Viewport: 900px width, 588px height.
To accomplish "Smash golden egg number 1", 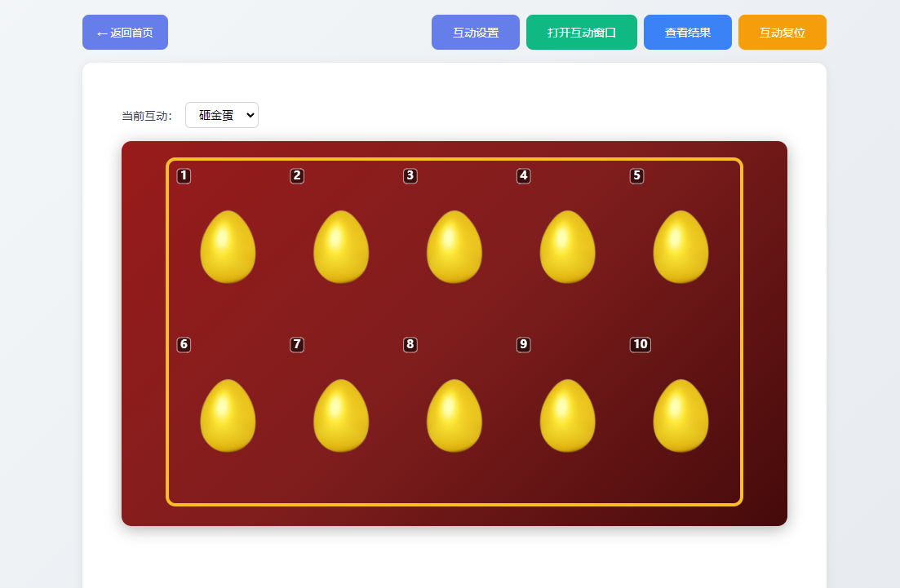I will [228, 247].
